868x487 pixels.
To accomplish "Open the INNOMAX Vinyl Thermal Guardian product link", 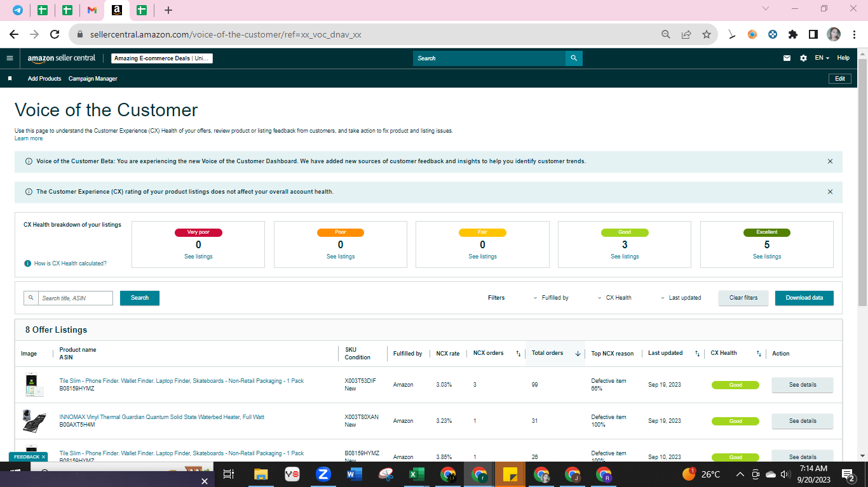I will pos(162,417).
